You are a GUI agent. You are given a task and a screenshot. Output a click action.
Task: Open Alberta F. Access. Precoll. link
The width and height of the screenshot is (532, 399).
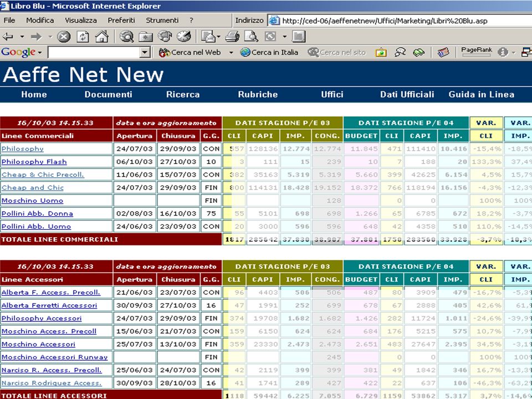(x=51, y=292)
